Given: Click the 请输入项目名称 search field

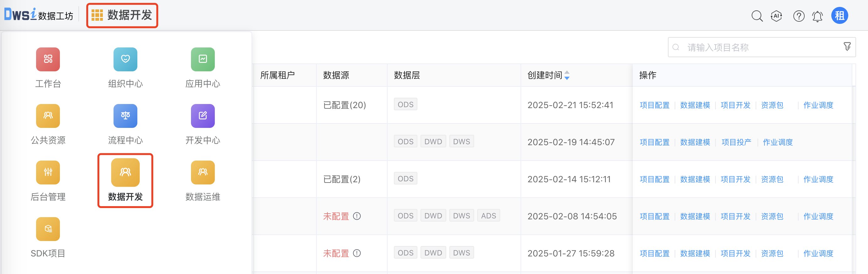Looking at the screenshot, I should click(x=758, y=47).
